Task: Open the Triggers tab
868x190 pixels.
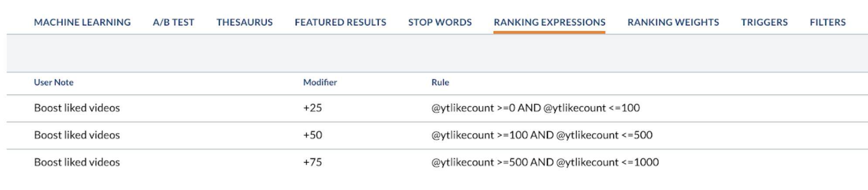Action: coord(765,22)
